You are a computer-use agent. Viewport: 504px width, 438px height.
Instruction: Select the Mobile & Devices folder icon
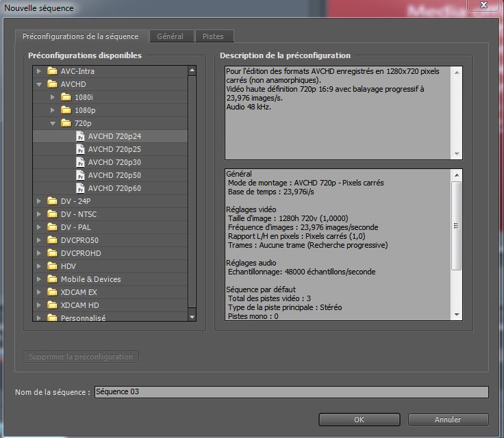(x=52, y=279)
